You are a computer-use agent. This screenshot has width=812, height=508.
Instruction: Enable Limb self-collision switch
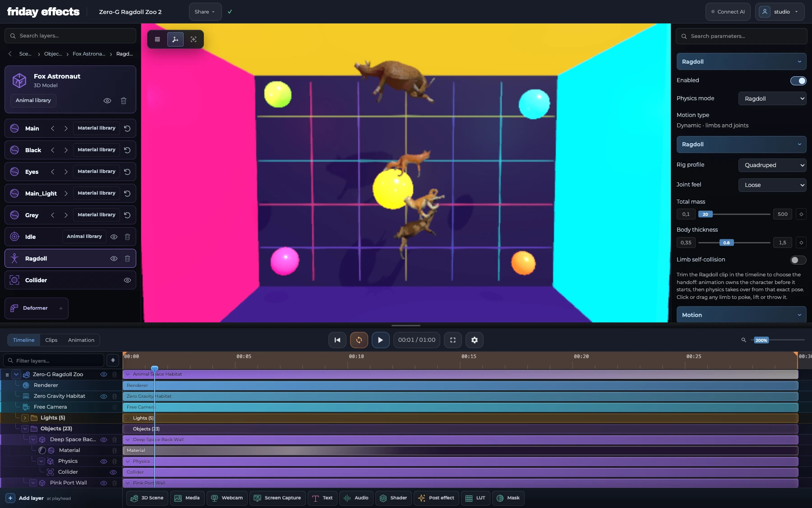pos(798,260)
